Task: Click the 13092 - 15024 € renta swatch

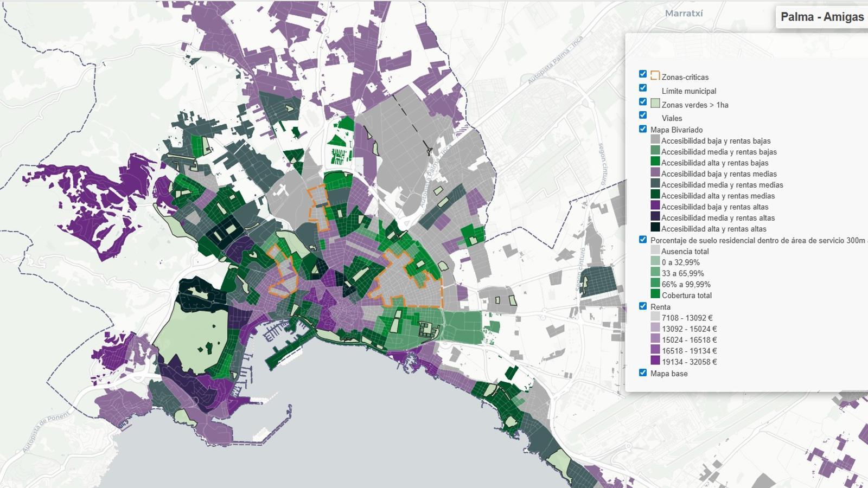Action: pos(655,328)
